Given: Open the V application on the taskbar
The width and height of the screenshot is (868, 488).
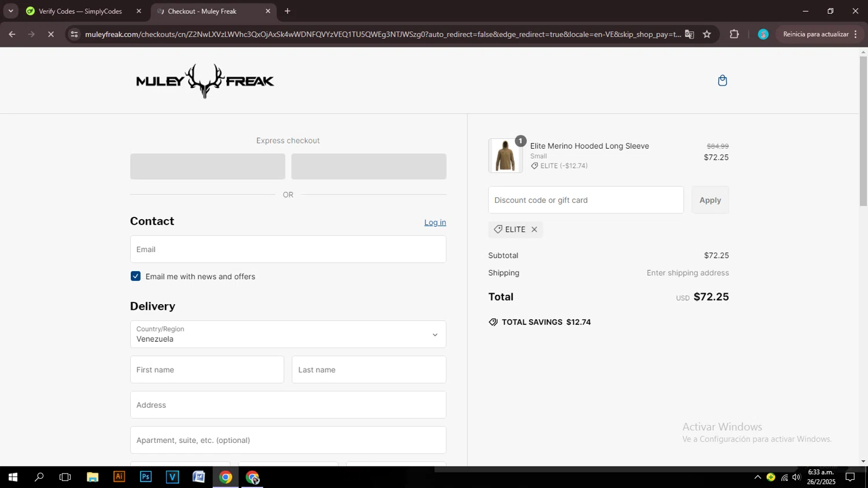Looking at the screenshot, I should 172,477.
